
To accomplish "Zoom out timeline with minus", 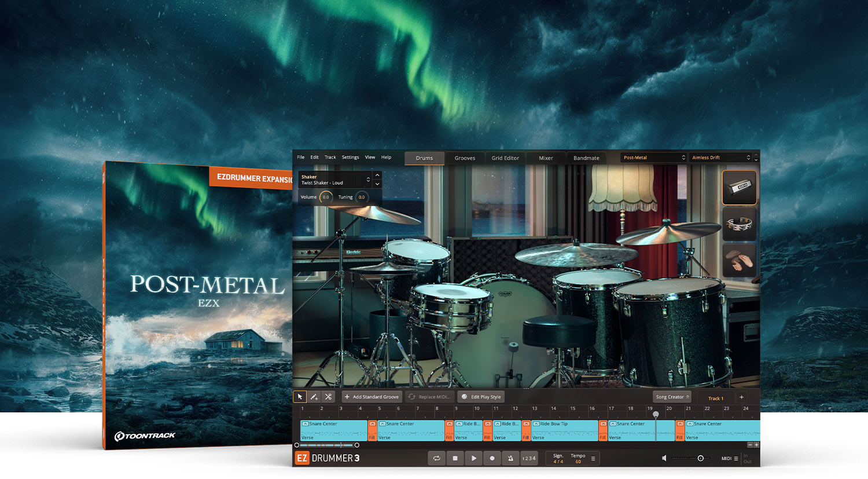I will click(x=750, y=445).
